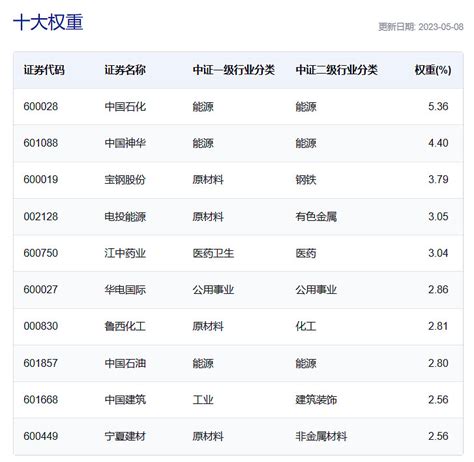Image resolution: width=474 pixels, height=462 pixels.
Task: Click weight value 4.40
Action: [x=438, y=143]
